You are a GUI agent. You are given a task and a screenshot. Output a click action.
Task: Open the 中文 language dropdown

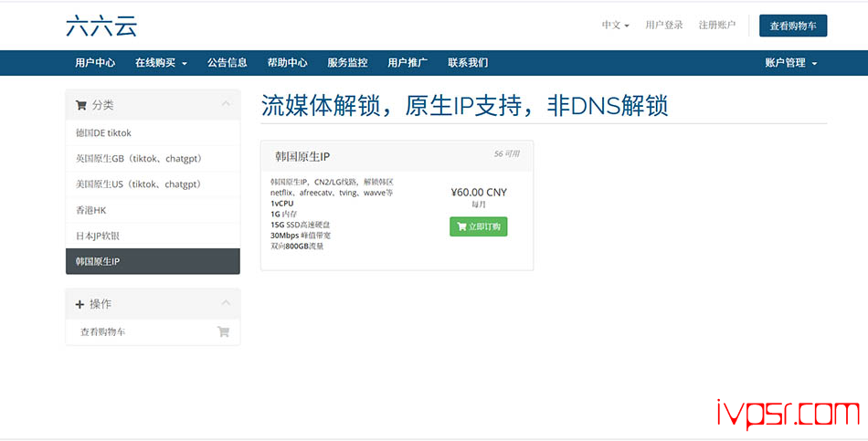615,26
